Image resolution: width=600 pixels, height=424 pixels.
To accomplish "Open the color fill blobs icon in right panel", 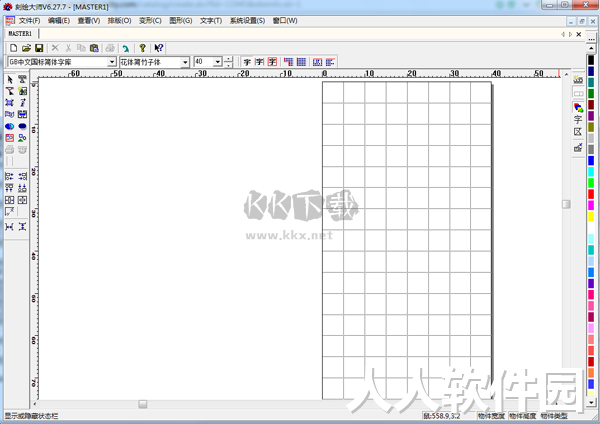I will [578, 108].
